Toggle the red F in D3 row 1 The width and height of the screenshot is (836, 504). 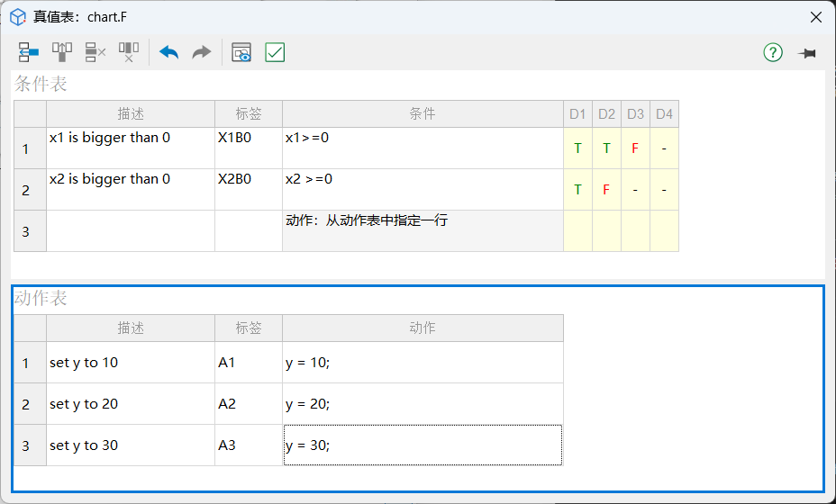click(635, 148)
